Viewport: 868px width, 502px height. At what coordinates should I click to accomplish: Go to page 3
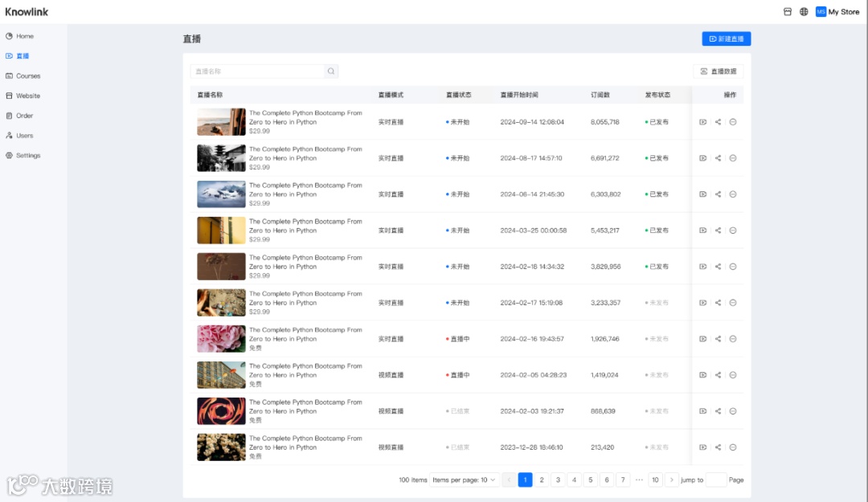click(558, 480)
